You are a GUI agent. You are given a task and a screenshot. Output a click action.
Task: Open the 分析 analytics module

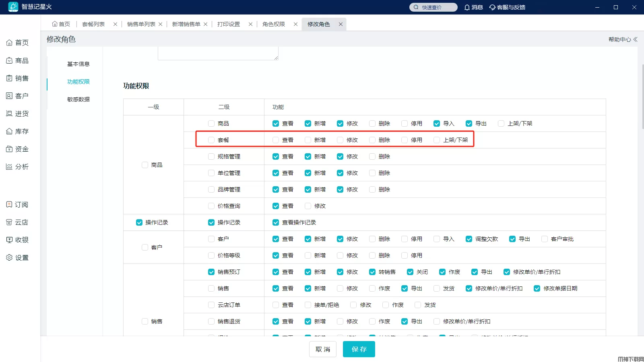click(x=17, y=167)
